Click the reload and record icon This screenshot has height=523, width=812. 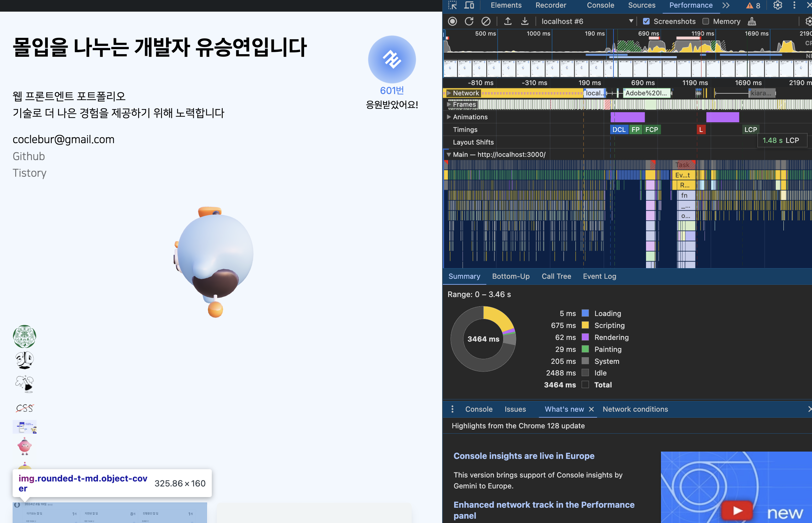point(469,21)
